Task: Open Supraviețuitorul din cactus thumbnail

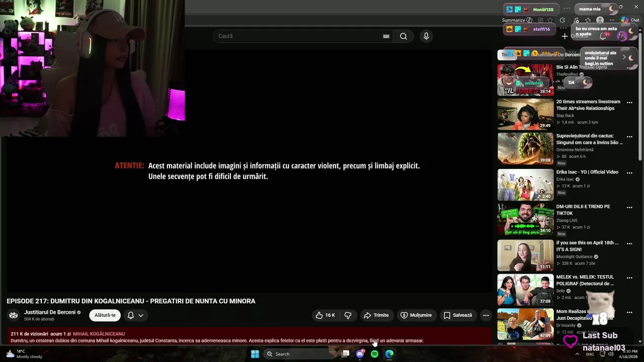Action: pos(525,148)
